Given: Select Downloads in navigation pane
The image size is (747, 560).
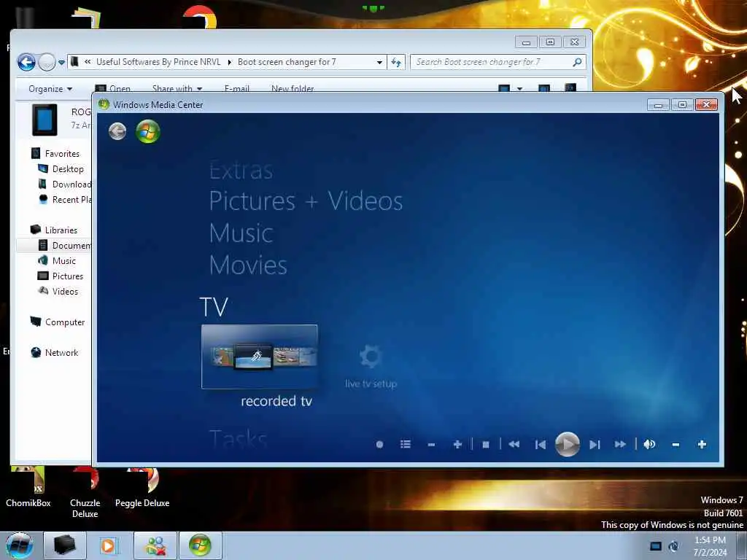Looking at the screenshot, I should tap(71, 184).
